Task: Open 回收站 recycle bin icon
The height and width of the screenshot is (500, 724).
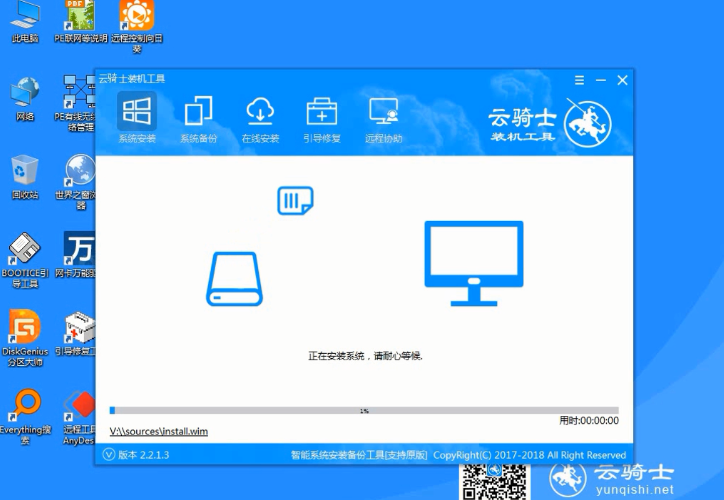Action: tap(25, 177)
